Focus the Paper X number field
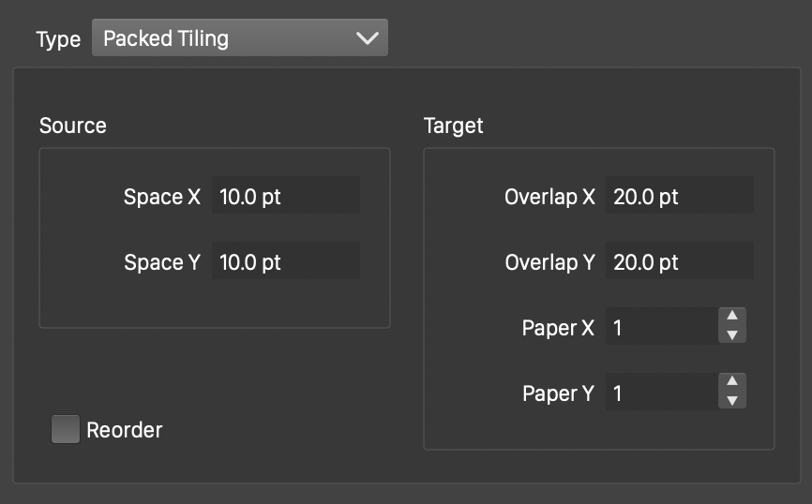 click(x=660, y=328)
